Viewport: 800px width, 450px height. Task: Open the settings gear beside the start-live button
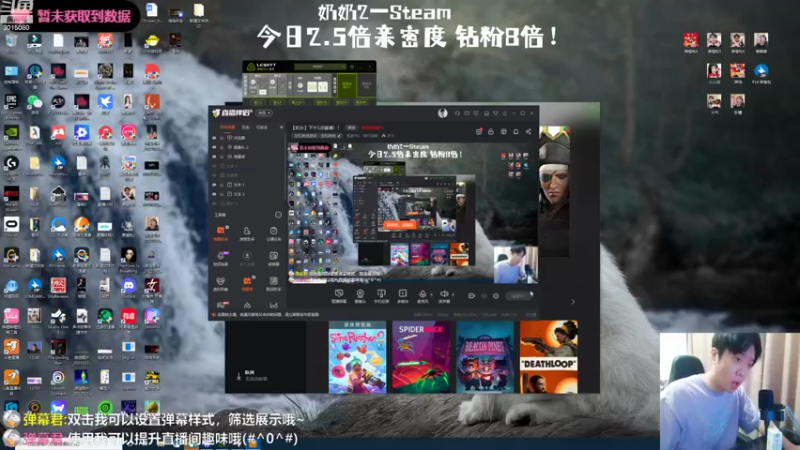(495, 295)
